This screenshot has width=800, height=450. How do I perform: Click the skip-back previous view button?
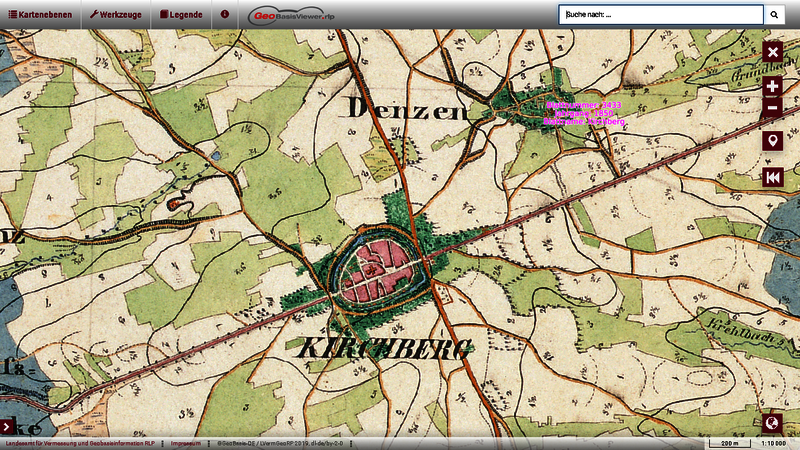pos(772,178)
